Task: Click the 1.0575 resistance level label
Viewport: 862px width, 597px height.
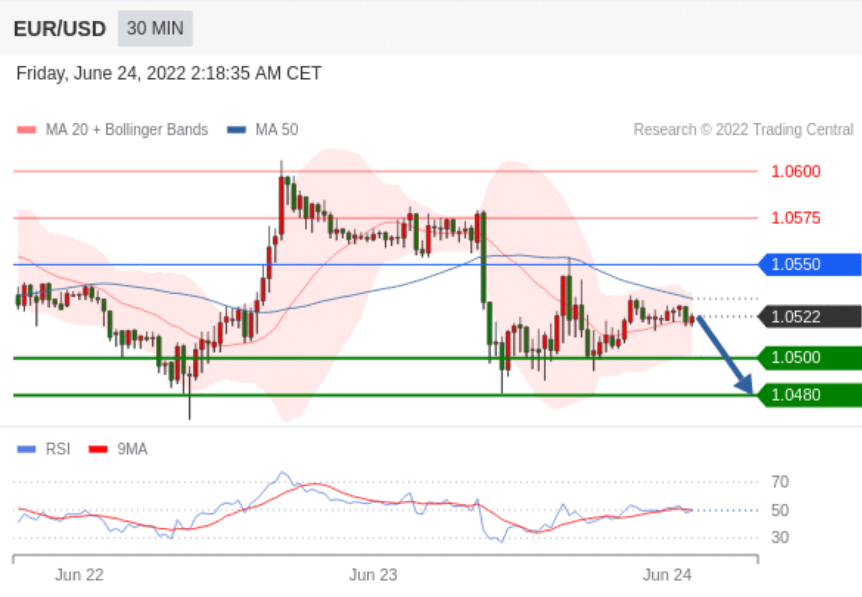Action: pyautogui.click(x=795, y=218)
